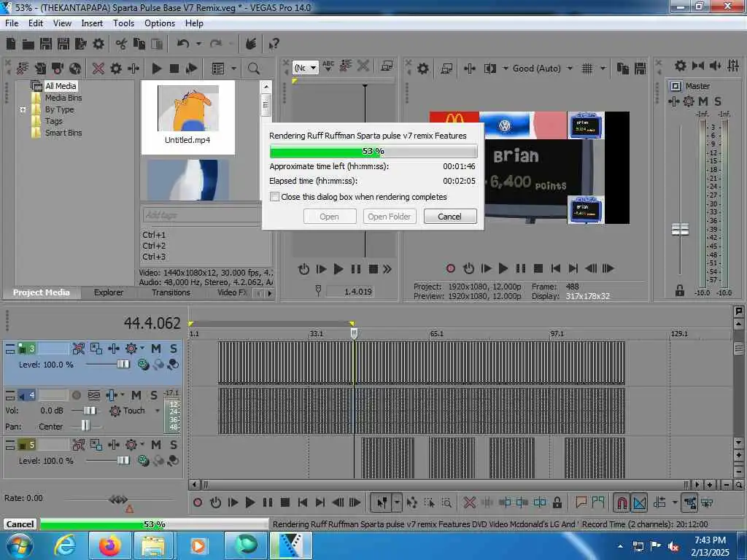Click Remove selected media red X icon

point(98,69)
